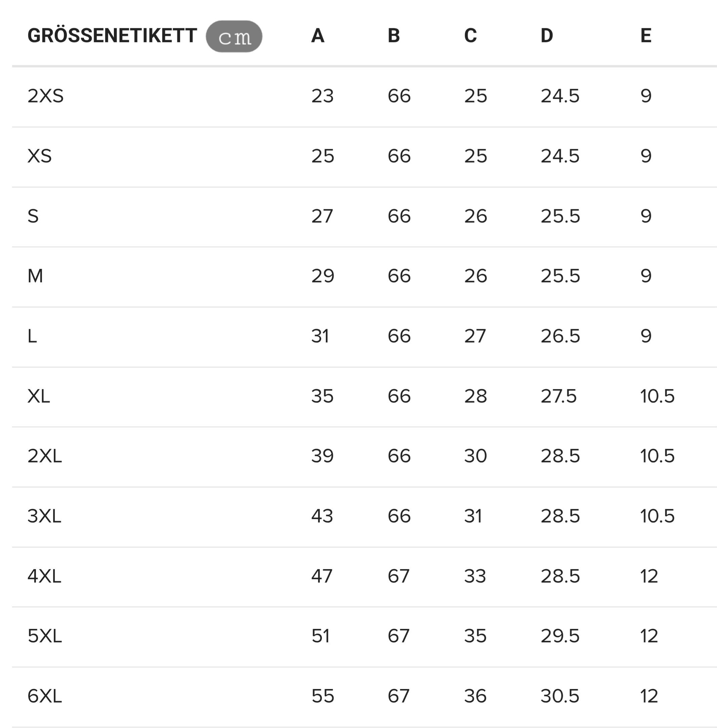
Task: Select column header B
Action: coord(394,36)
